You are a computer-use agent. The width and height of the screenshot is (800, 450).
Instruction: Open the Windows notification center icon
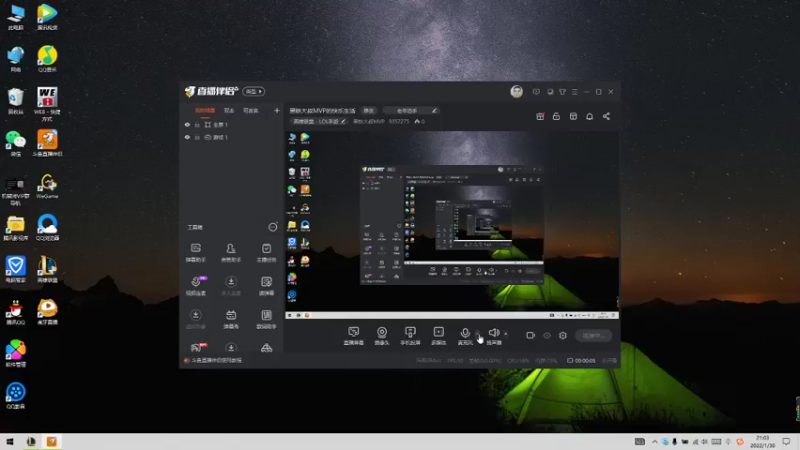786,442
